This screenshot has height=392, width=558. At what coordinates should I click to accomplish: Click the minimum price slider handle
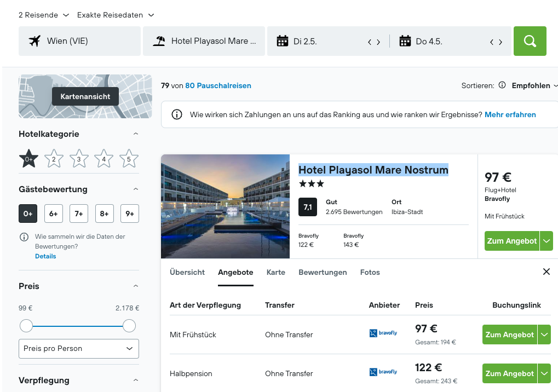point(26,326)
